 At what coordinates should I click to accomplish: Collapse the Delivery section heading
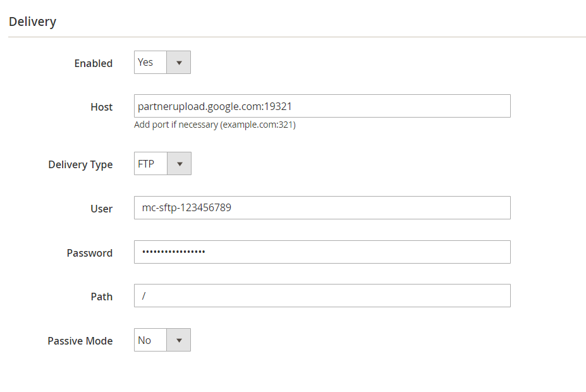[32, 21]
